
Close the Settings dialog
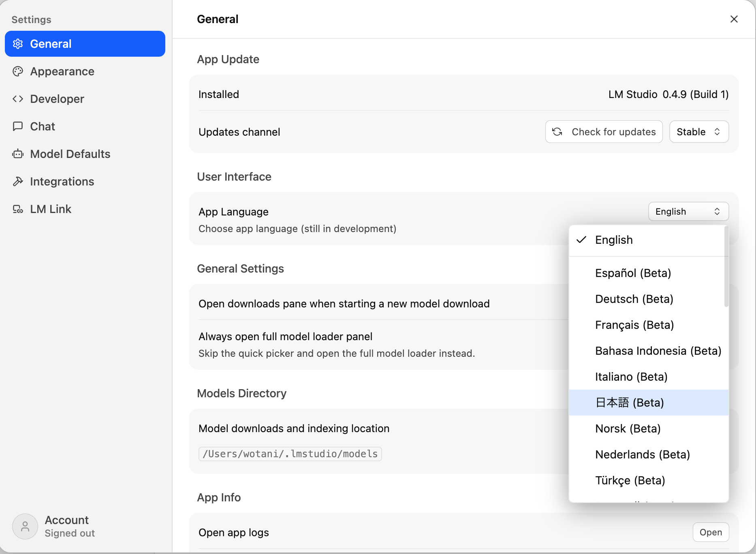(x=734, y=19)
